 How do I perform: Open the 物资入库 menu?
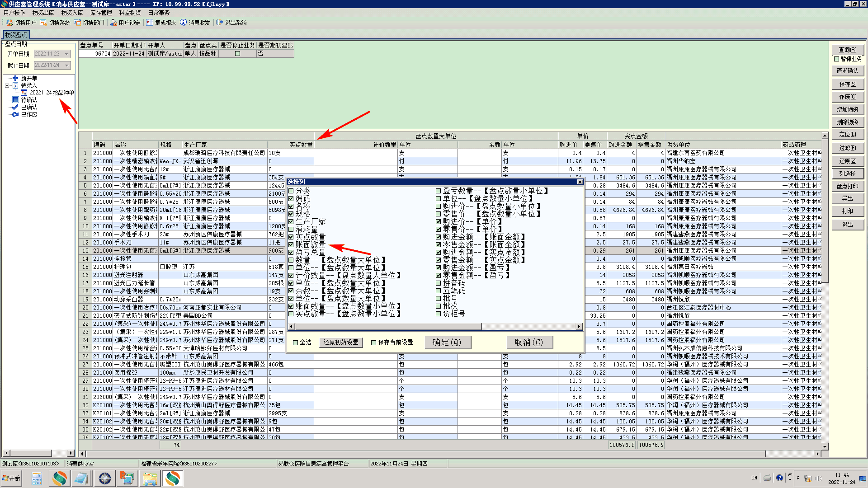(x=72, y=13)
